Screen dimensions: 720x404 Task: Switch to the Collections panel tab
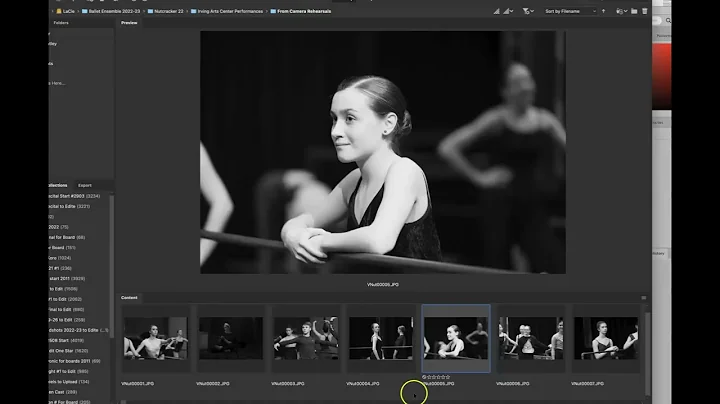tap(58, 185)
